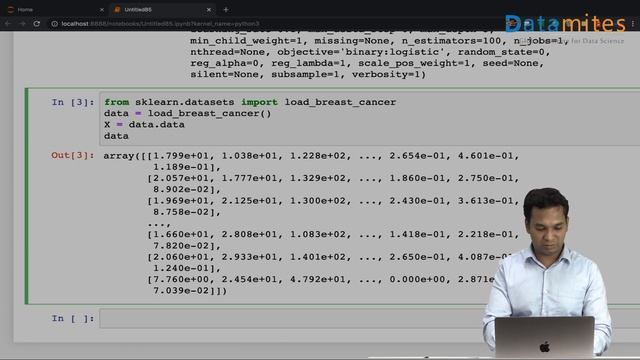Open the browser menu with three dots
Screen dimensions: 640x360
pyautogui.click(x=633, y=24)
